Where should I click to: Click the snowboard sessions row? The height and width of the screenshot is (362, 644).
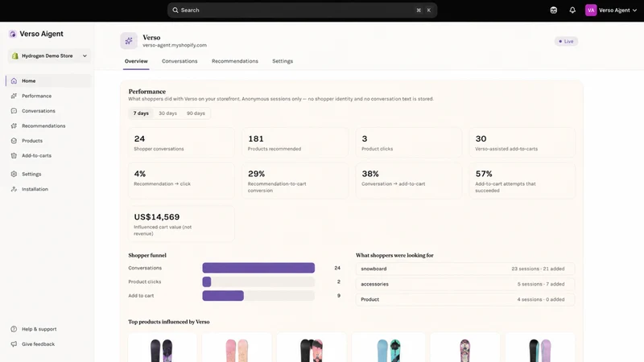[x=465, y=269]
